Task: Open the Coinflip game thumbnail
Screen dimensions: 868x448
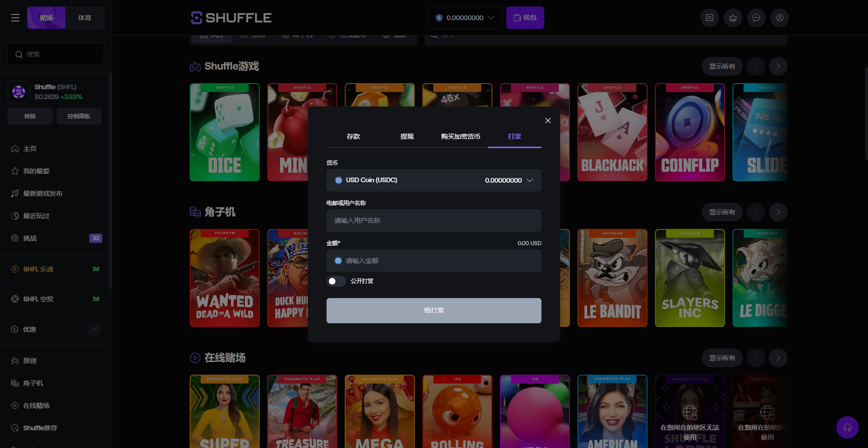Action: tap(690, 132)
